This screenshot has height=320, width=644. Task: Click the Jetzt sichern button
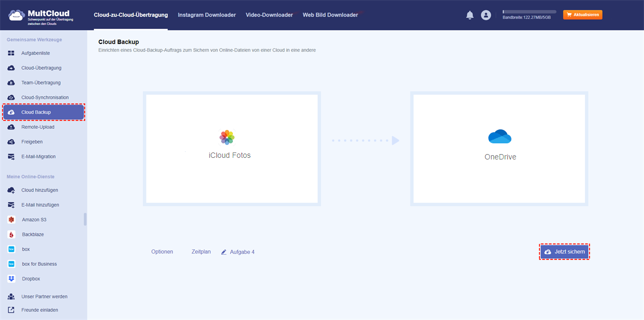pos(564,252)
